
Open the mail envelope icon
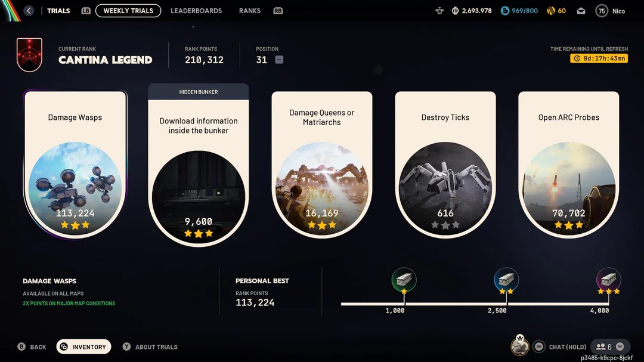point(581,11)
